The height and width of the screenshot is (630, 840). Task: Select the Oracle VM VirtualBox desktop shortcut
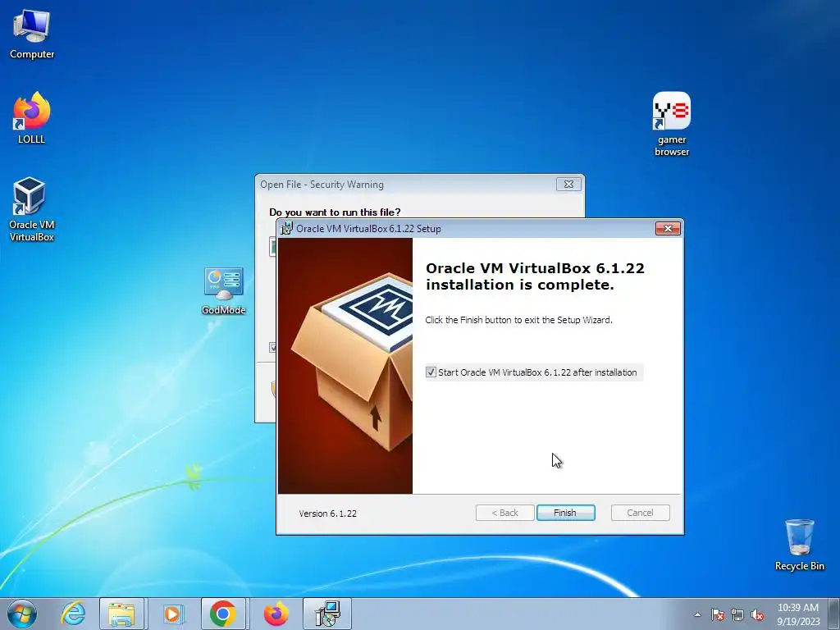click(32, 209)
